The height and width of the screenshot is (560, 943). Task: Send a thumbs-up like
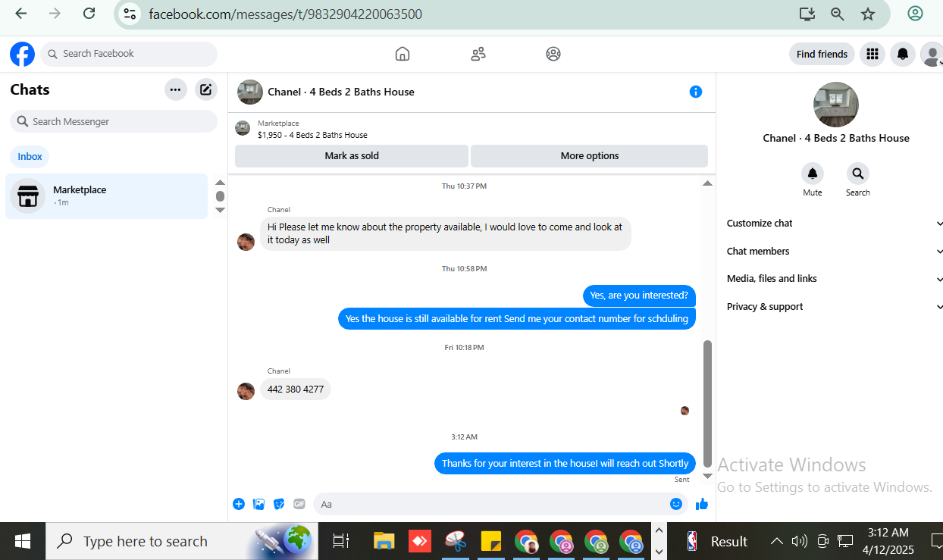pos(702,504)
